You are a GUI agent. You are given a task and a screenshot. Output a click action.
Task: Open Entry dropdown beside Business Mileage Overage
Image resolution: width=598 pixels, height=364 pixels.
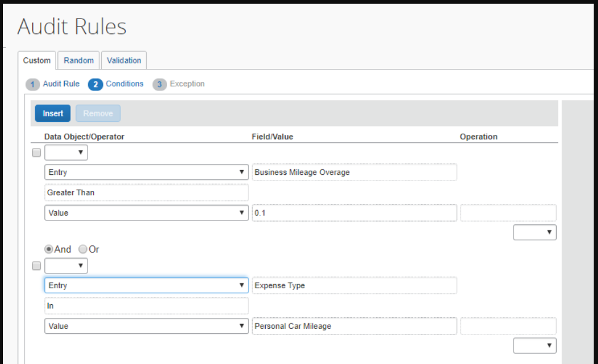[x=147, y=172]
